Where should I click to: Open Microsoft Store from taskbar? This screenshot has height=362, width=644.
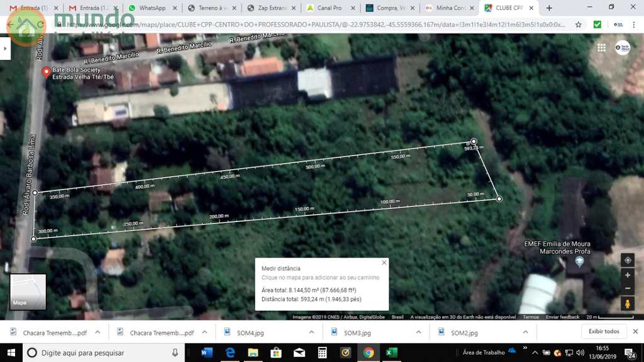tap(276, 353)
